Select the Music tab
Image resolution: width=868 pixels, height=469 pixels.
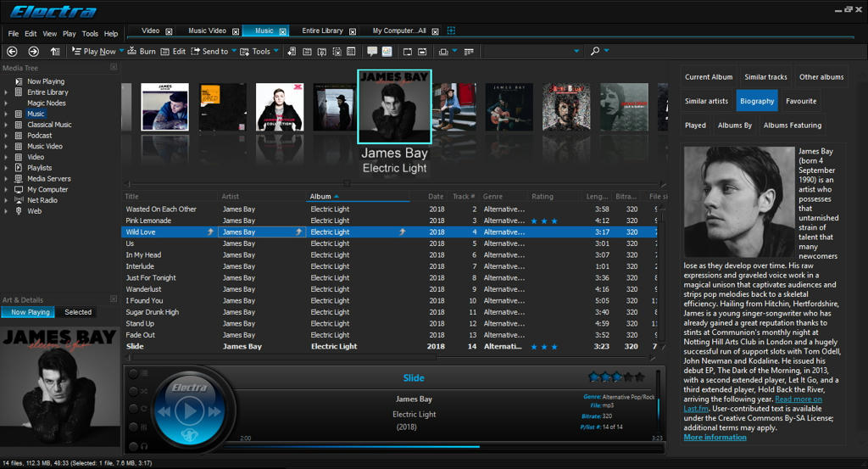(264, 31)
